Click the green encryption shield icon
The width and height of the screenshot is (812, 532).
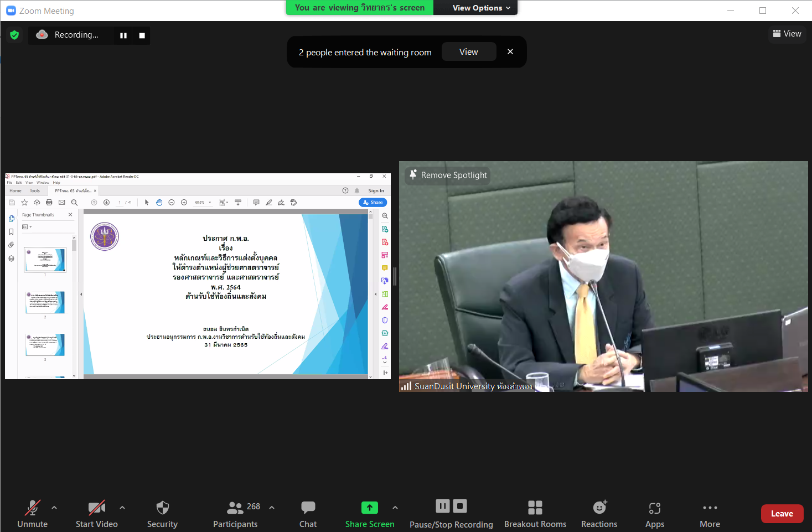tap(15, 35)
